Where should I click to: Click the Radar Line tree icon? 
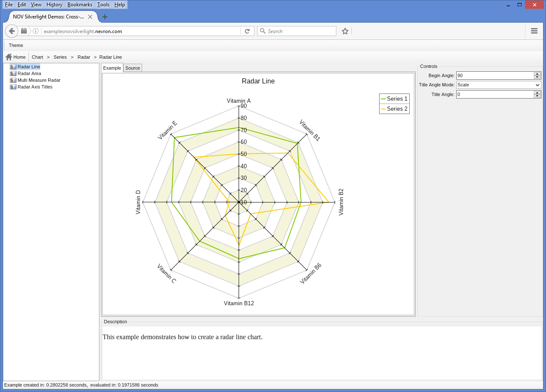pyautogui.click(x=13, y=67)
